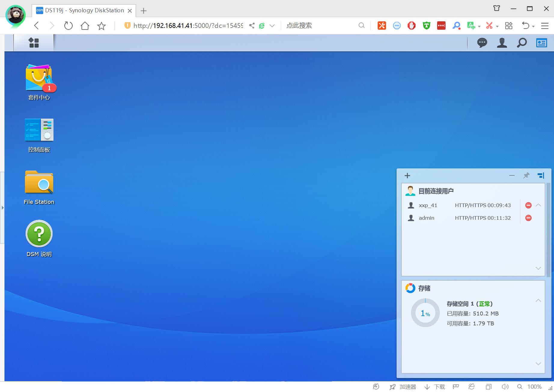Click the browser profile avatar

point(15,15)
